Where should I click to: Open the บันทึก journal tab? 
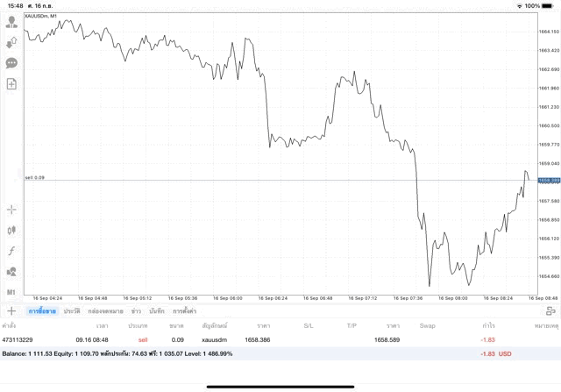(157, 310)
